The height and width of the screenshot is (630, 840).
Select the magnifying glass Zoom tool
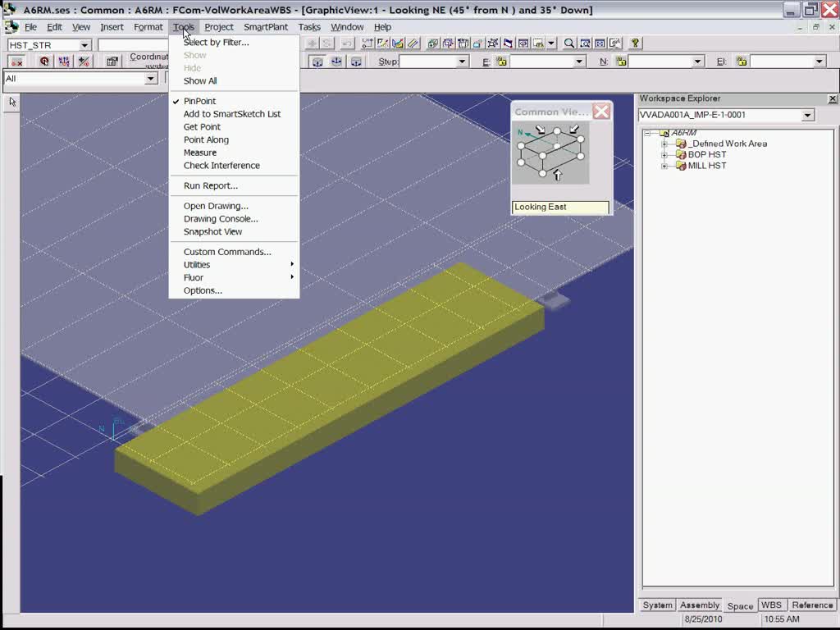pos(569,43)
